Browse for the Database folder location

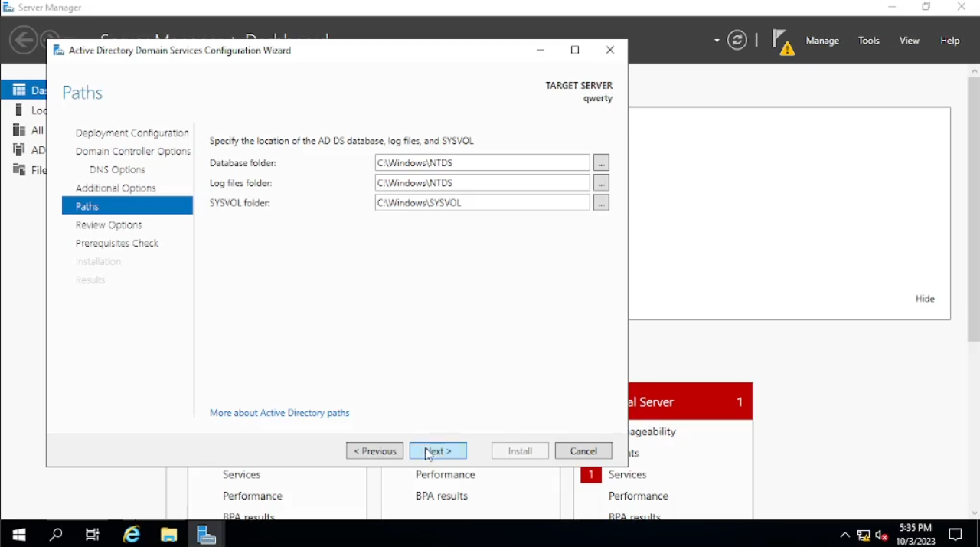point(601,163)
